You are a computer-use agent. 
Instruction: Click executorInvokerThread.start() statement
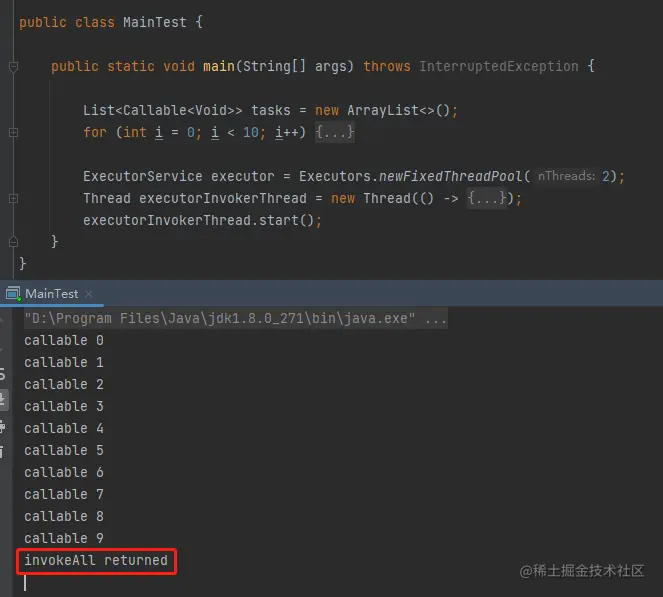(x=203, y=220)
